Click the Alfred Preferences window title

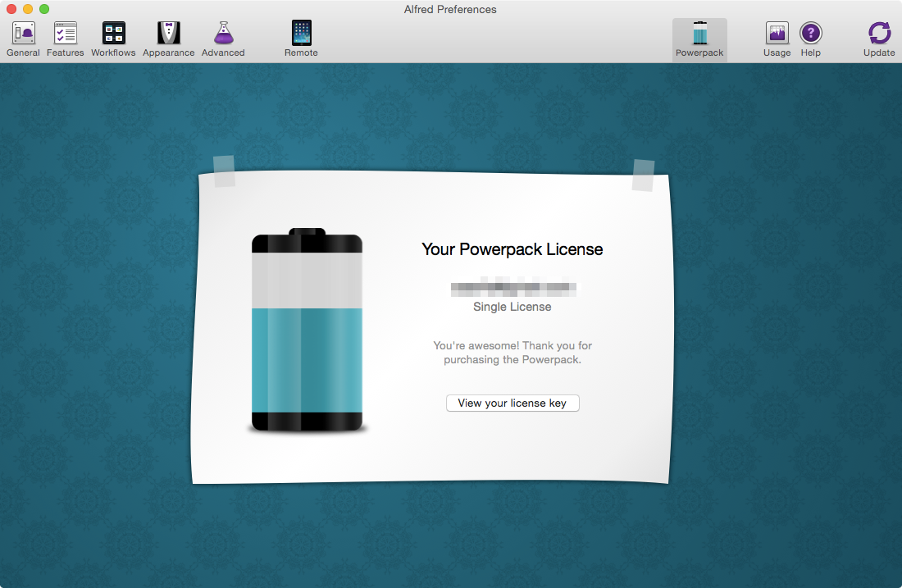click(x=450, y=9)
